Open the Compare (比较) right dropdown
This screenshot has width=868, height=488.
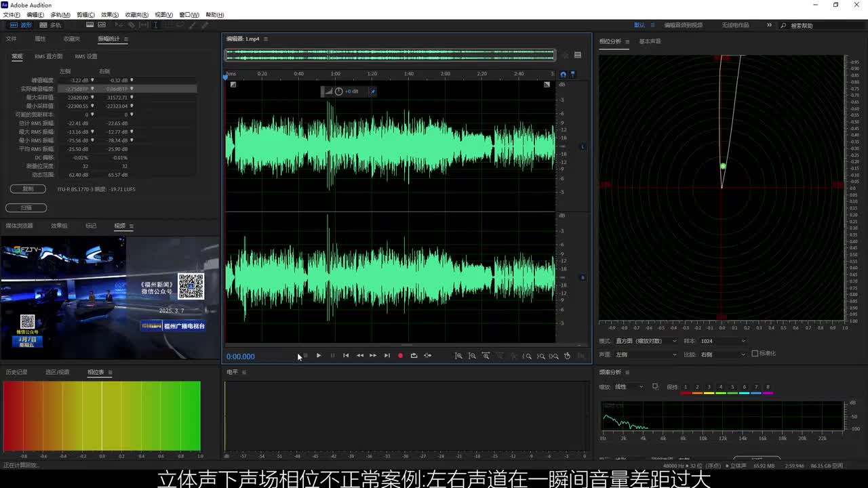click(x=723, y=354)
